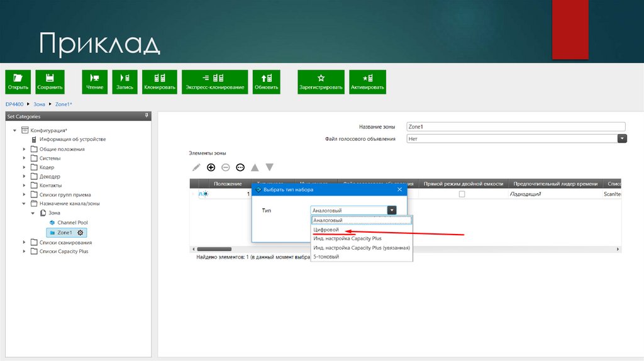The image size is (644, 361).
Task: Click Прямой режим двойной емкости column header
Action: click(x=463, y=184)
